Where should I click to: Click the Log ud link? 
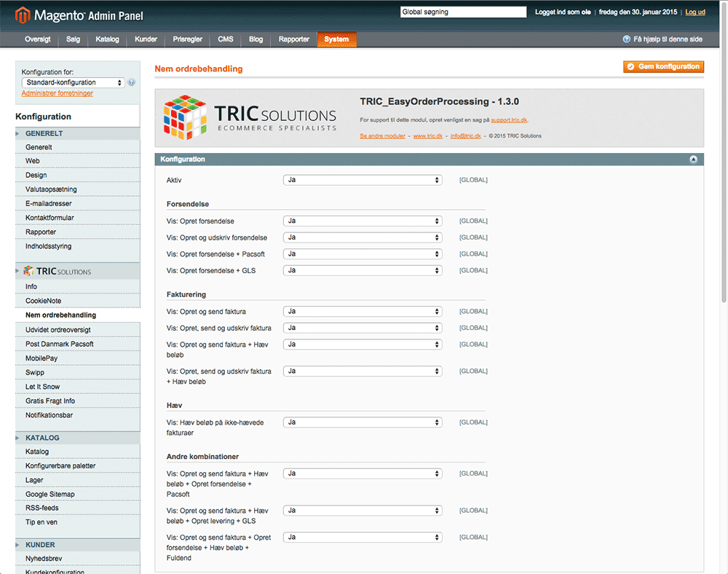click(x=695, y=12)
